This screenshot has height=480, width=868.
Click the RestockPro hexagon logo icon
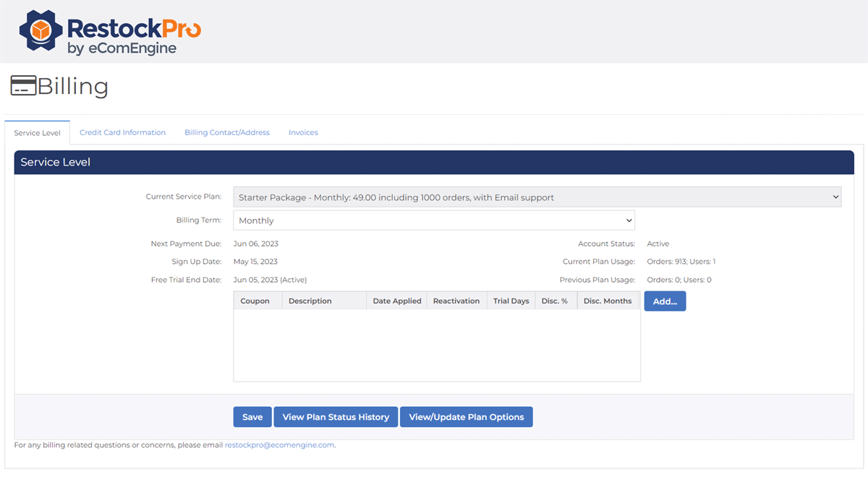pyautogui.click(x=41, y=31)
